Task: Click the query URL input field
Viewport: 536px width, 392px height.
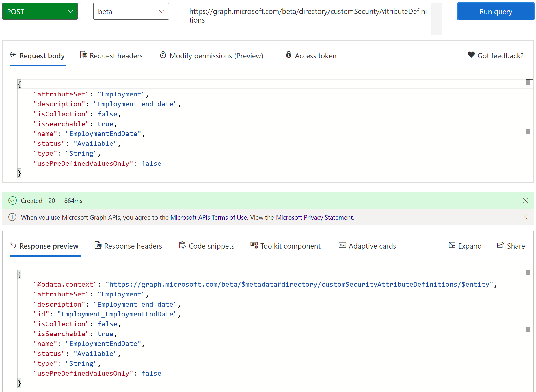Action: [308, 19]
